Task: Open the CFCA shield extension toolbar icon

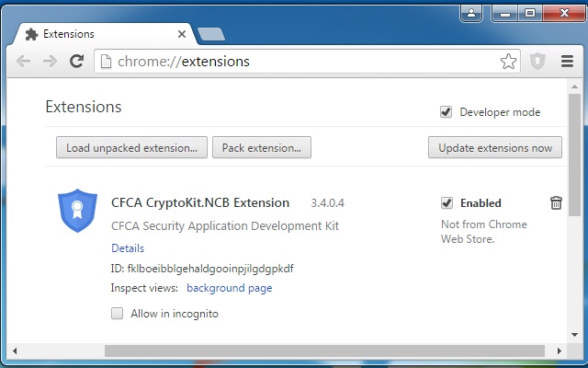Action: [x=537, y=62]
